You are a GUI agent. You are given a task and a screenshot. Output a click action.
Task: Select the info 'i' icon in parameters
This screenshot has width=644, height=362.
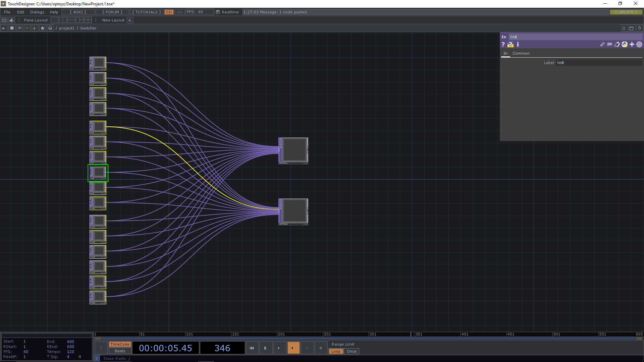point(517,44)
